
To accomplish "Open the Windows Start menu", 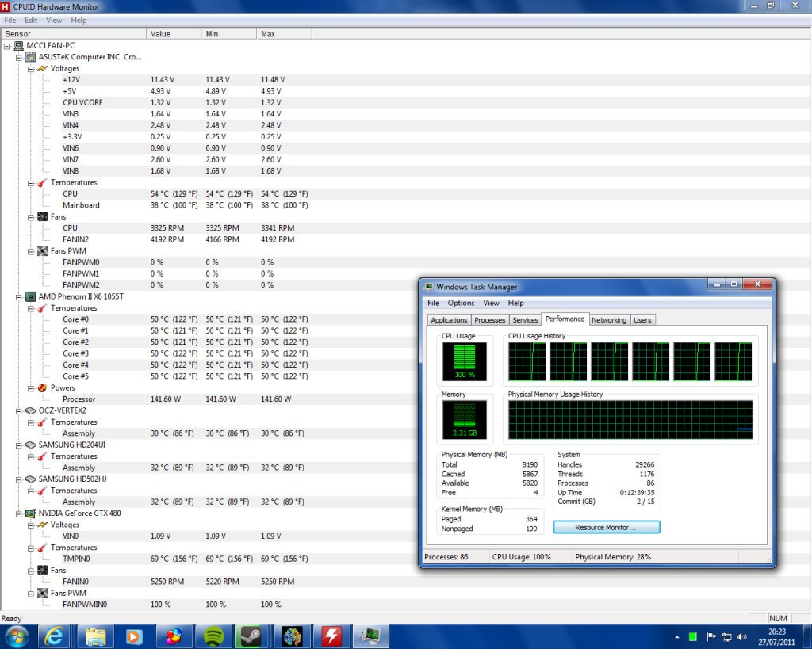I will click(17, 636).
